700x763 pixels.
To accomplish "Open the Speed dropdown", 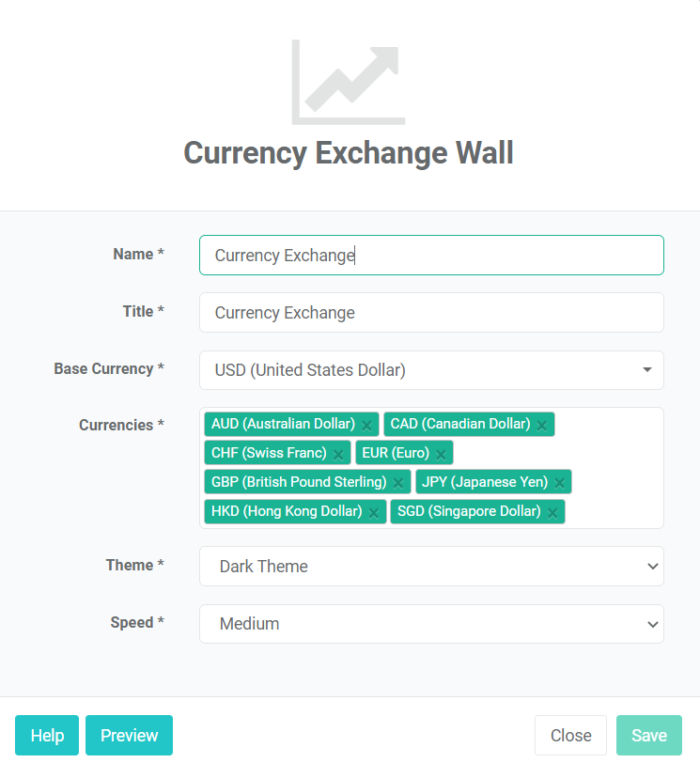I will [x=431, y=624].
